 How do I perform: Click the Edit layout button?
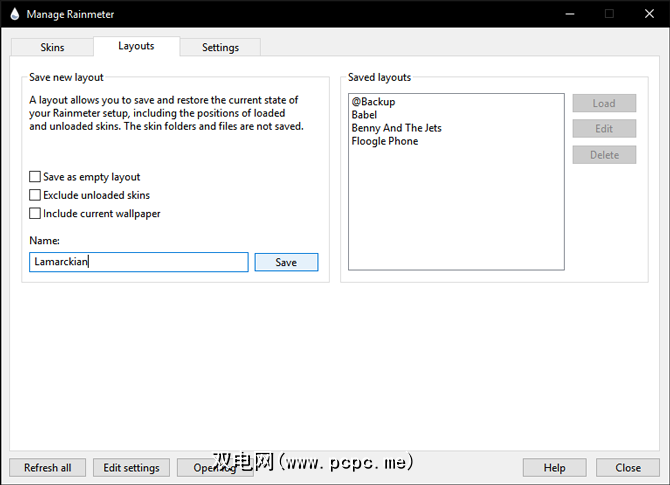tap(604, 129)
